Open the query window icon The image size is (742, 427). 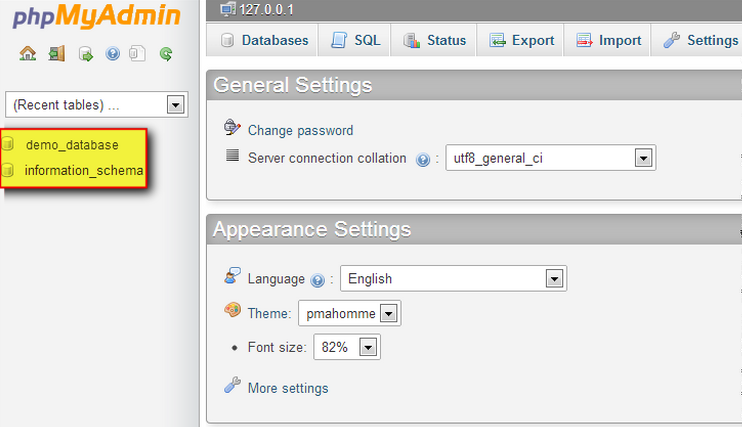85,55
